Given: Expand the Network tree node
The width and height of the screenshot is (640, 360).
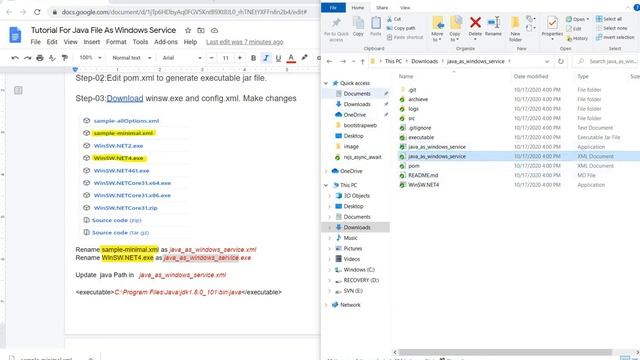Looking at the screenshot, I should click(x=326, y=305).
